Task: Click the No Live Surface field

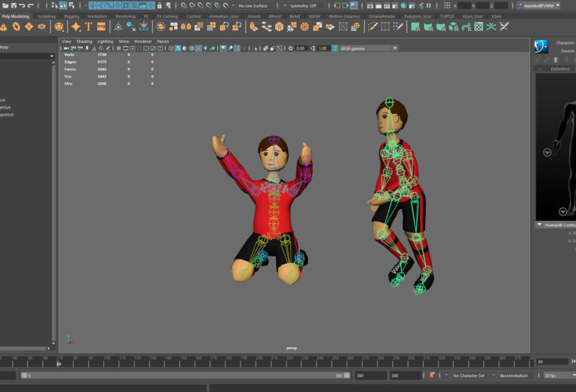Action: pos(254,5)
